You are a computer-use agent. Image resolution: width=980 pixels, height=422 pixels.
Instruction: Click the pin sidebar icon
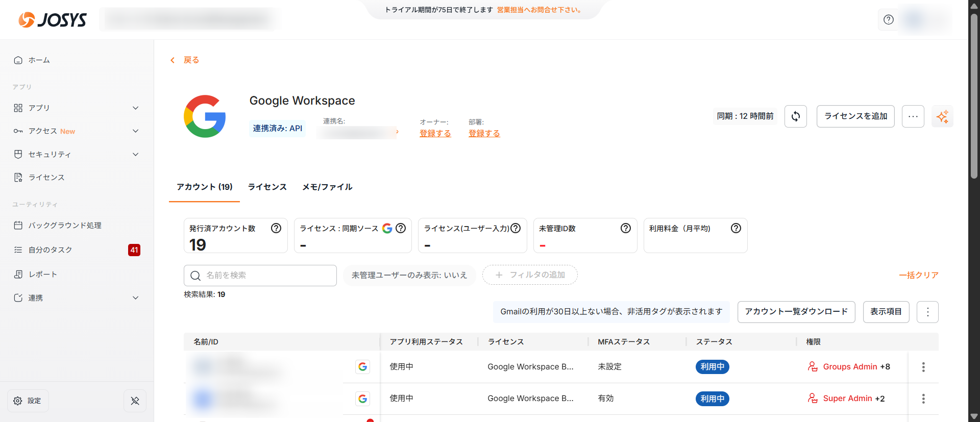pyautogui.click(x=135, y=401)
